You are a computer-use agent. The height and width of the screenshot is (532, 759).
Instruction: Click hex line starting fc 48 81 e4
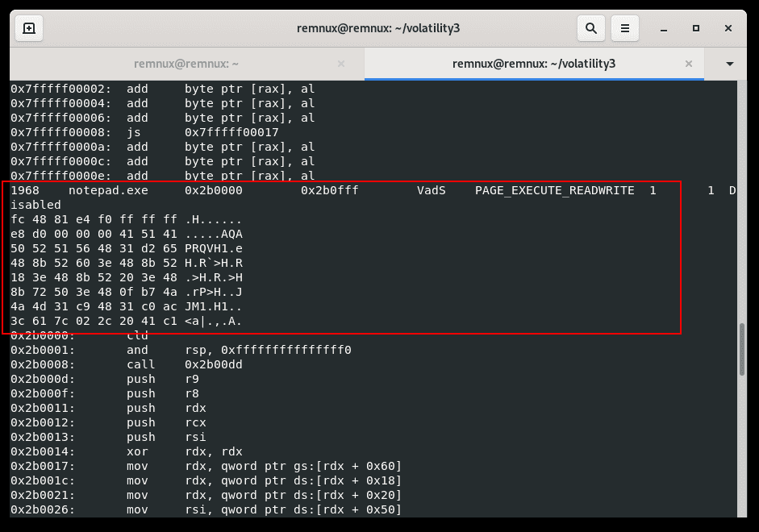click(127, 219)
